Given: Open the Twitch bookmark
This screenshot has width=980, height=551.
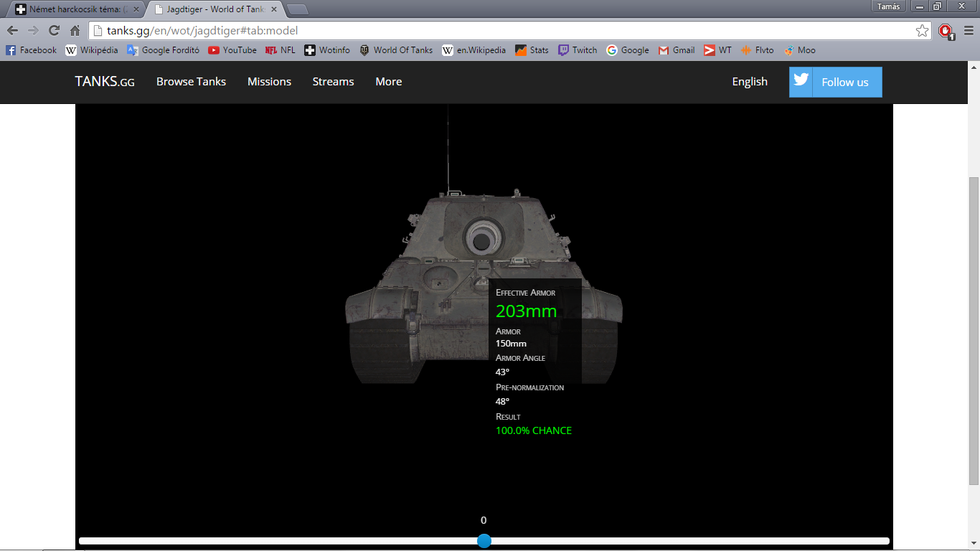Looking at the screenshot, I should coord(577,50).
